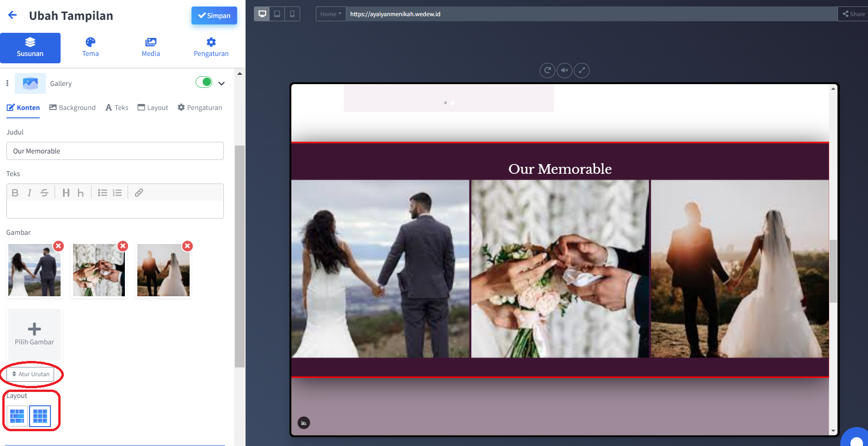The height and width of the screenshot is (446, 868).
Task: Click the preview URL address field
Action: 592,14
